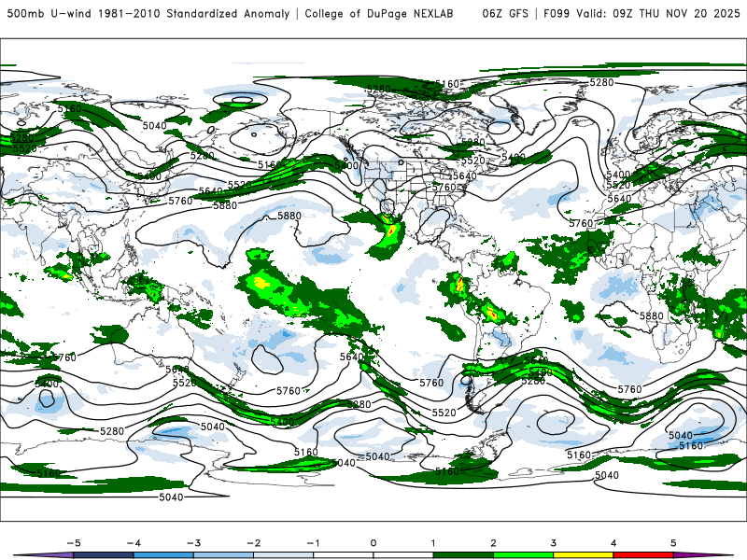Click the positive "5" colorbar tick label
The image size is (747, 560).
[x=673, y=543]
